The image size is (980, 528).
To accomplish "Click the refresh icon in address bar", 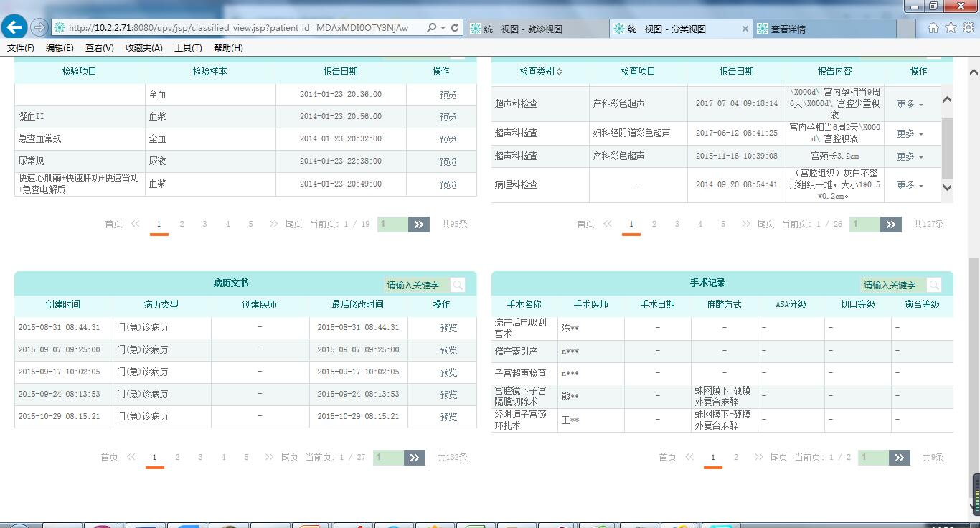I will pyautogui.click(x=455, y=28).
